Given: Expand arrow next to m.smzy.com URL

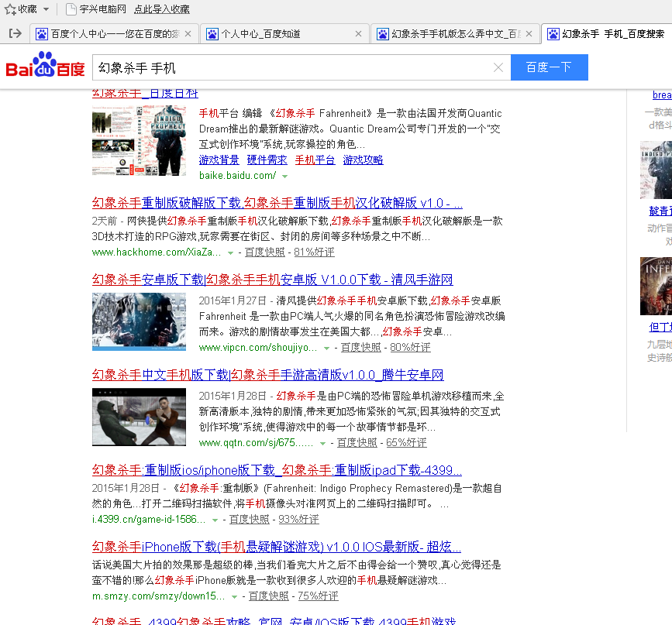Looking at the screenshot, I should coord(234,596).
